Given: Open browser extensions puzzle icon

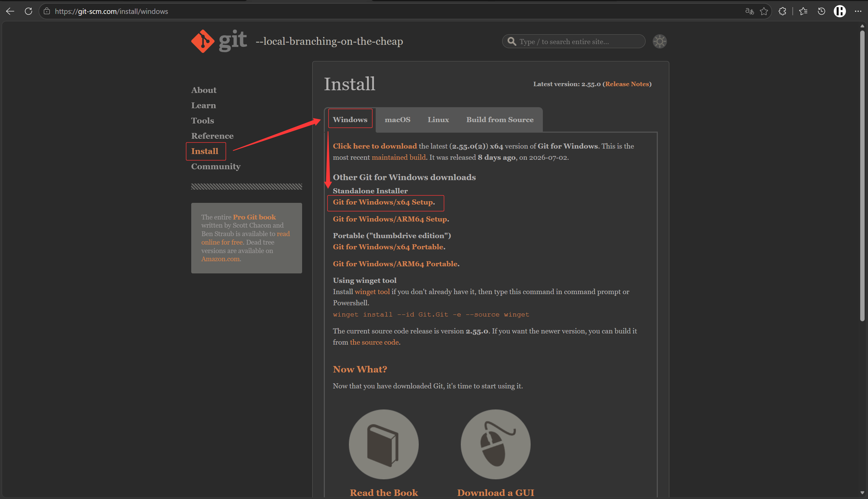Looking at the screenshot, I should (x=782, y=11).
